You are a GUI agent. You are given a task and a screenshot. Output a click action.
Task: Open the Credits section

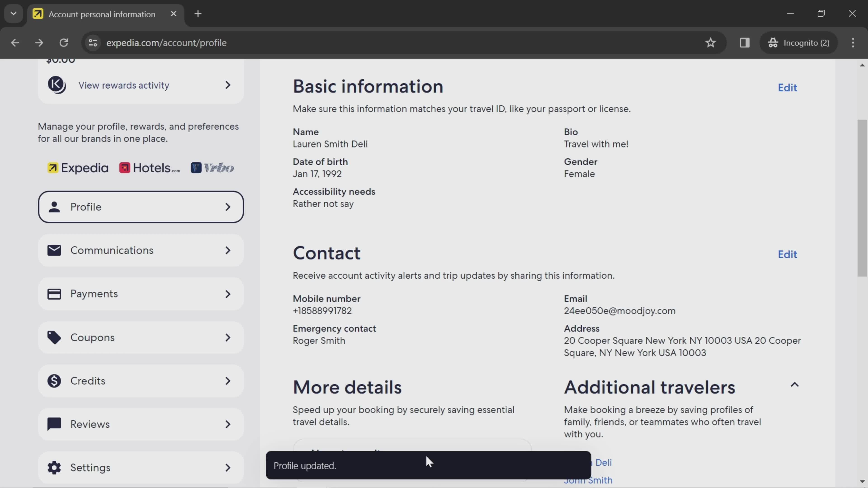(141, 381)
